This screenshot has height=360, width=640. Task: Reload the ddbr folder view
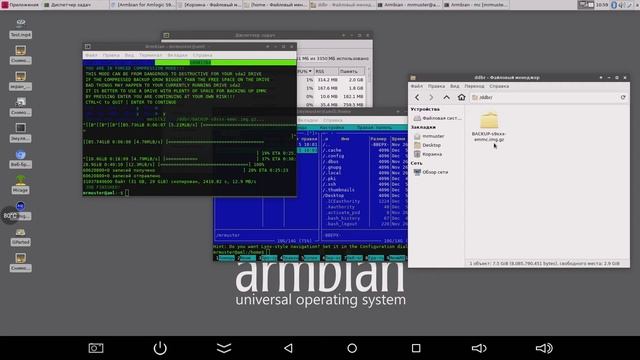coord(623,97)
